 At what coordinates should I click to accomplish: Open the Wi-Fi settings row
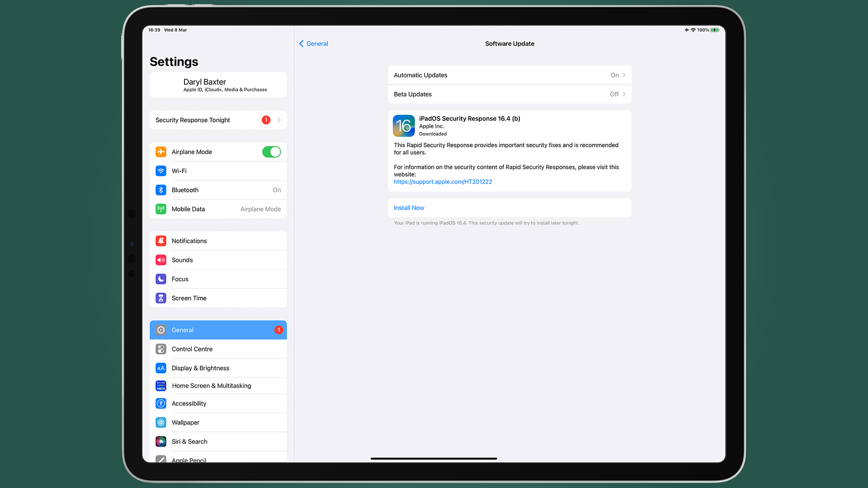pos(218,171)
